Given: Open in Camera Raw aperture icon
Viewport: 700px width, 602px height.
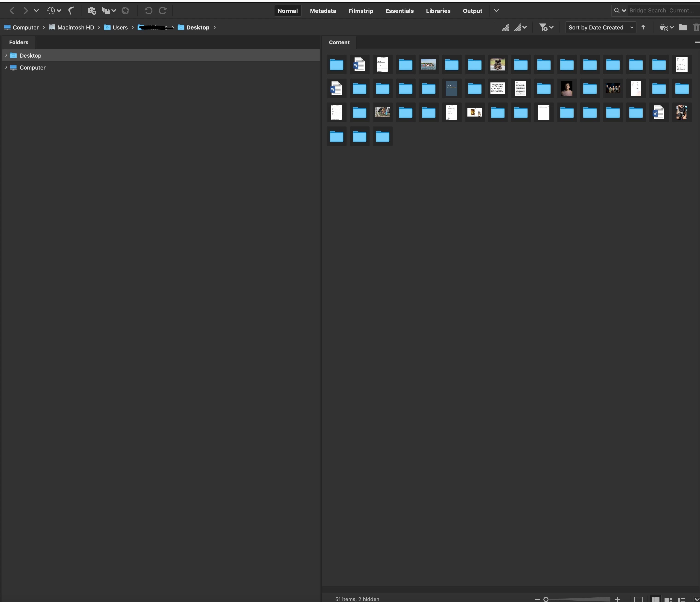Looking at the screenshot, I should (x=125, y=11).
